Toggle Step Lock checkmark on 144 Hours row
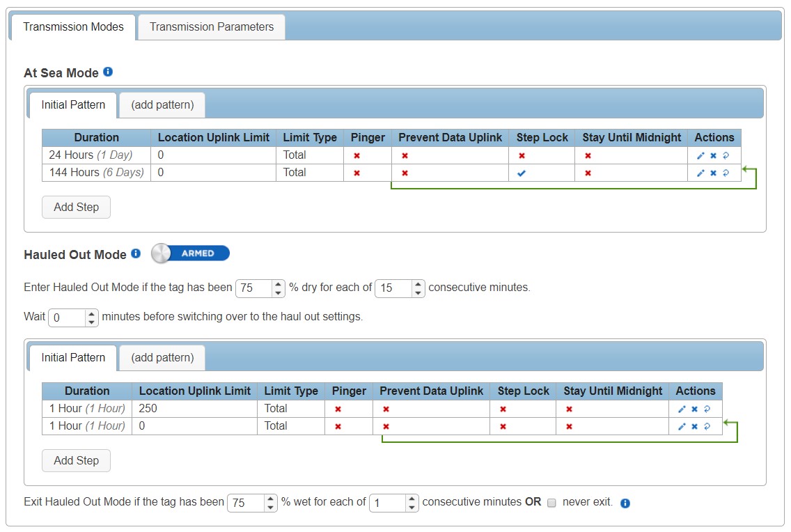 522,173
